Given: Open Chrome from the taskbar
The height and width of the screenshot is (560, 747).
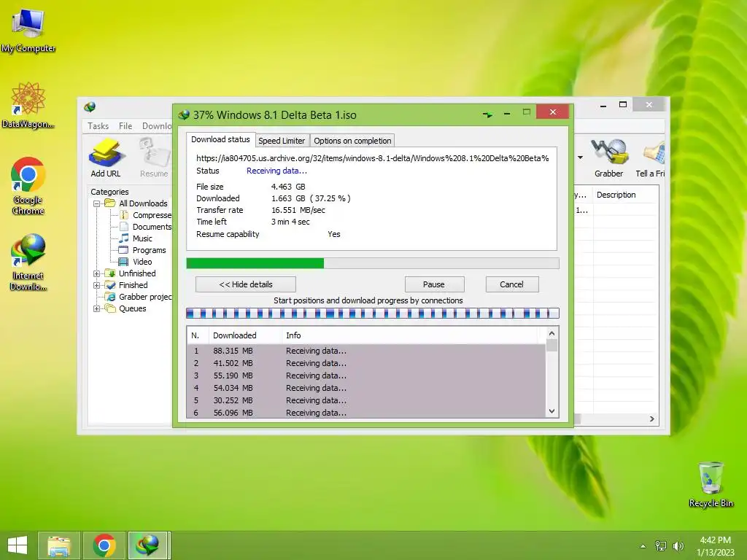Looking at the screenshot, I should coord(104,545).
